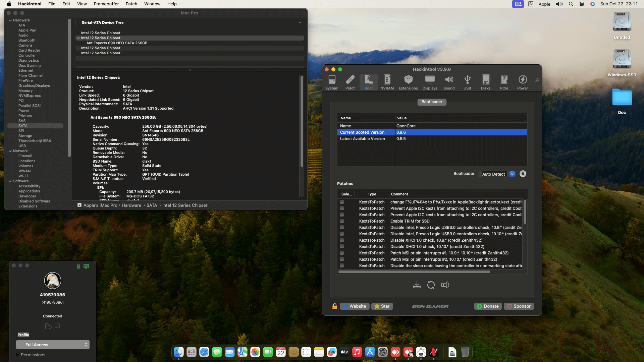Click the Website button
The height and width of the screenshot is (362, 644).
[x=355, y=306]
